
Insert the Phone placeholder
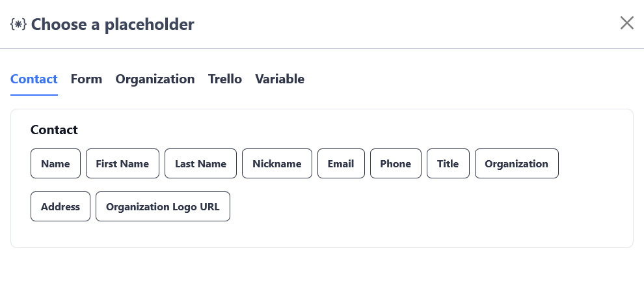[x=396, y=163]
